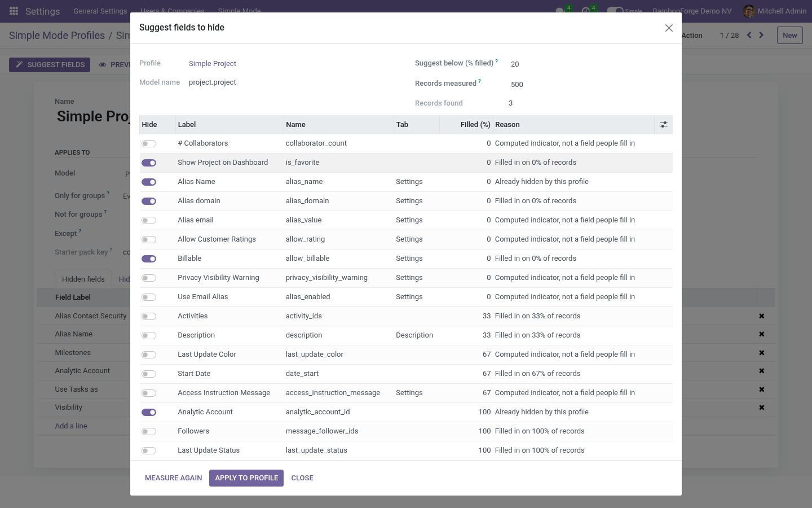Delete the Milestones hidden field row
This screenshot has height=508, width=812.
pyautogui.click(x=761, y=353)
